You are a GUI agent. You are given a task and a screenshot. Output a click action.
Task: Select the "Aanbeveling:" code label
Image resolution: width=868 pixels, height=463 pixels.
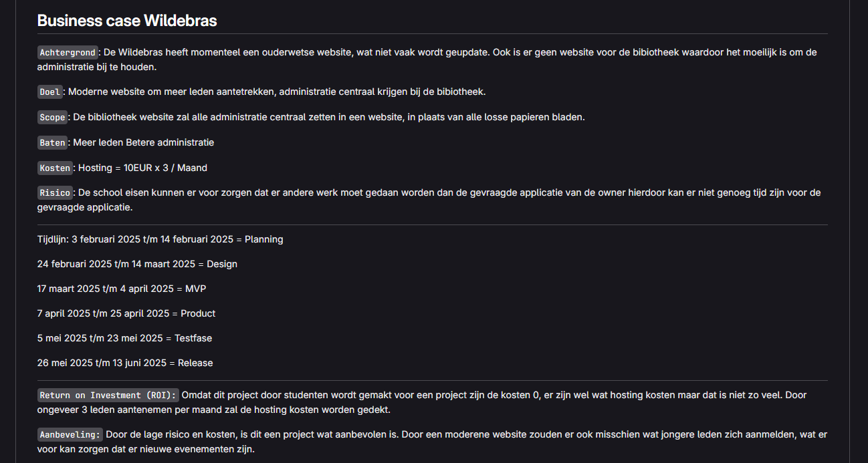[x=70, y=435]
